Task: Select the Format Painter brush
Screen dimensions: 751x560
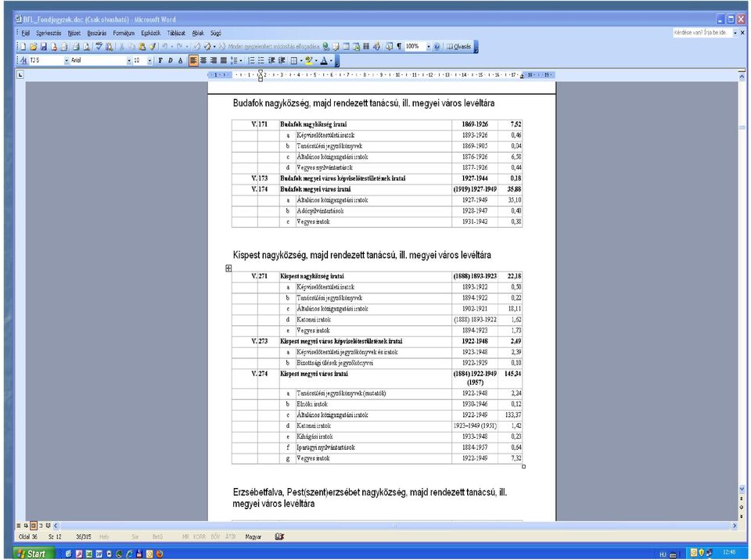Action: click(x=153, y=46)
